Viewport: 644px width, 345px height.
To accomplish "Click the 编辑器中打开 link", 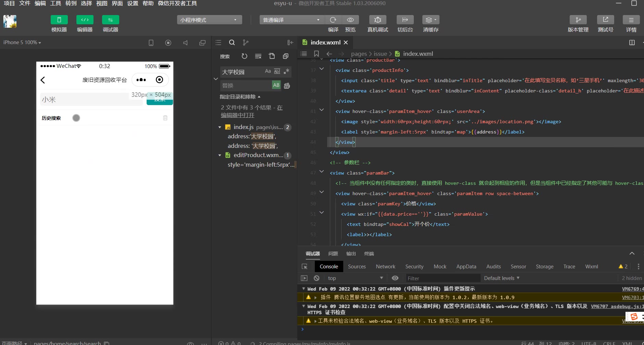I will pyautogui.click(x=237, y=115).
